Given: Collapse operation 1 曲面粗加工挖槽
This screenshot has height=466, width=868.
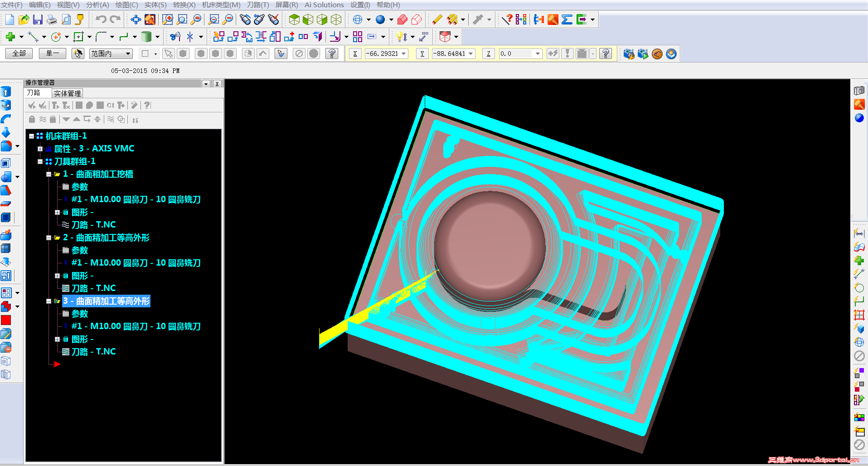Looking at the screenshot, I should [48, 174].
